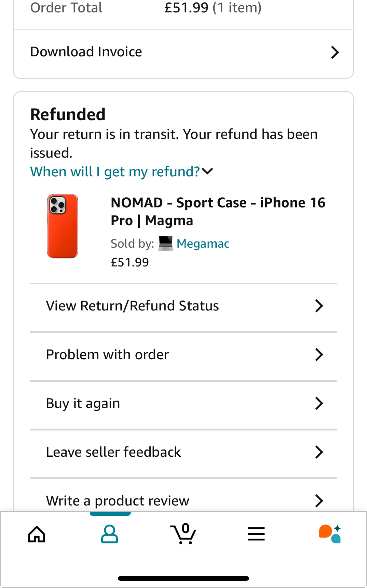This screenshot has width=367, height=588.
Task: Tap the Buy it again label
Action: click(x=83, y=403)
